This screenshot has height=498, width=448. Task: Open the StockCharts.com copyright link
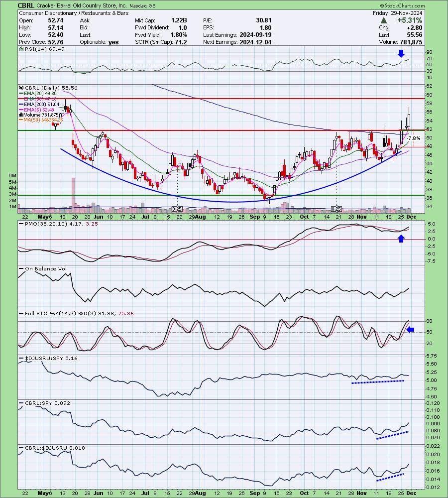click(402, 5)
